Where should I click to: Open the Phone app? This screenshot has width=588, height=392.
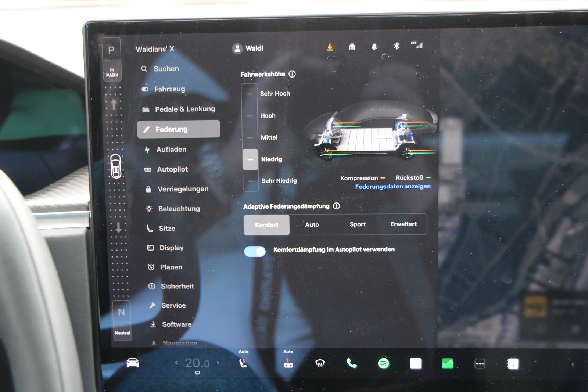click(x=352, y=364)
